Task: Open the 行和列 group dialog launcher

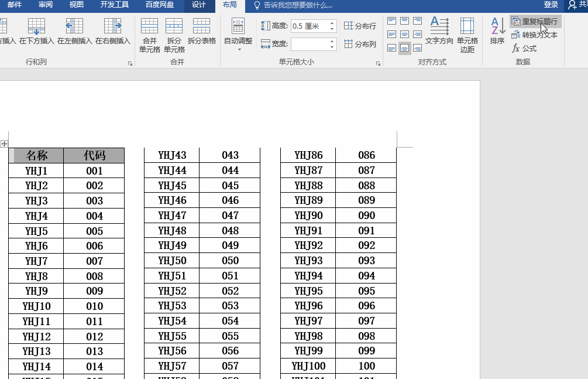Action: 130,64
